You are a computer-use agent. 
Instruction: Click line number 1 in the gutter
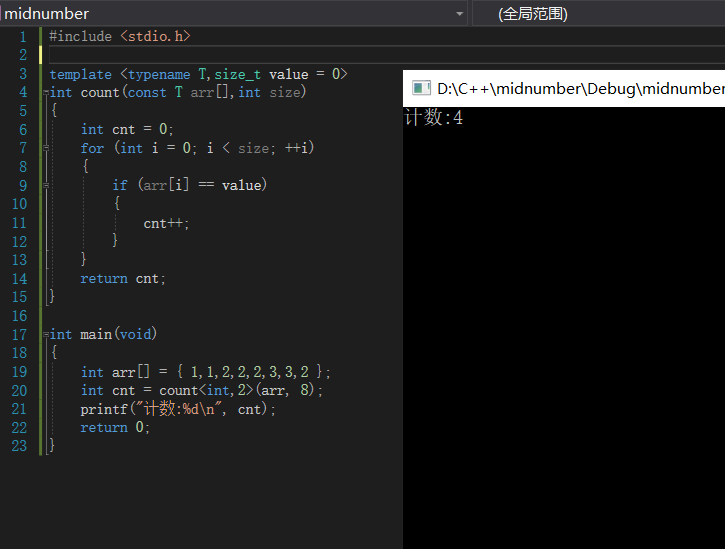[x=23, y=37]
